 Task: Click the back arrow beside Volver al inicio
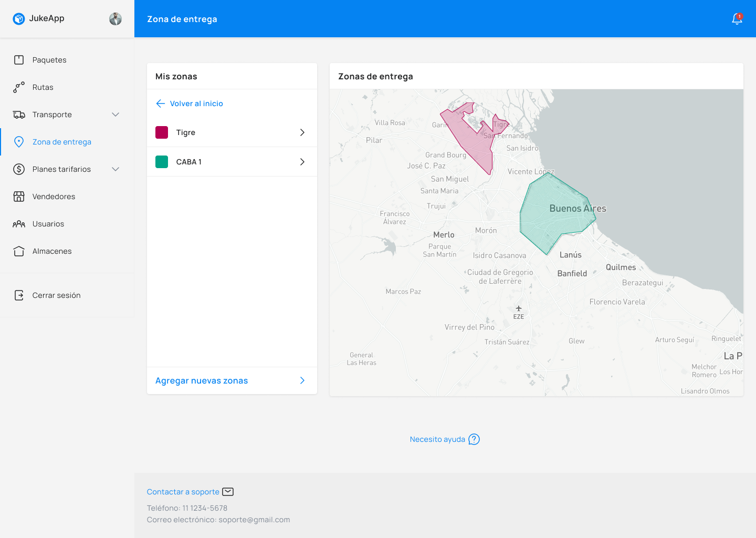tap(161, 104)
